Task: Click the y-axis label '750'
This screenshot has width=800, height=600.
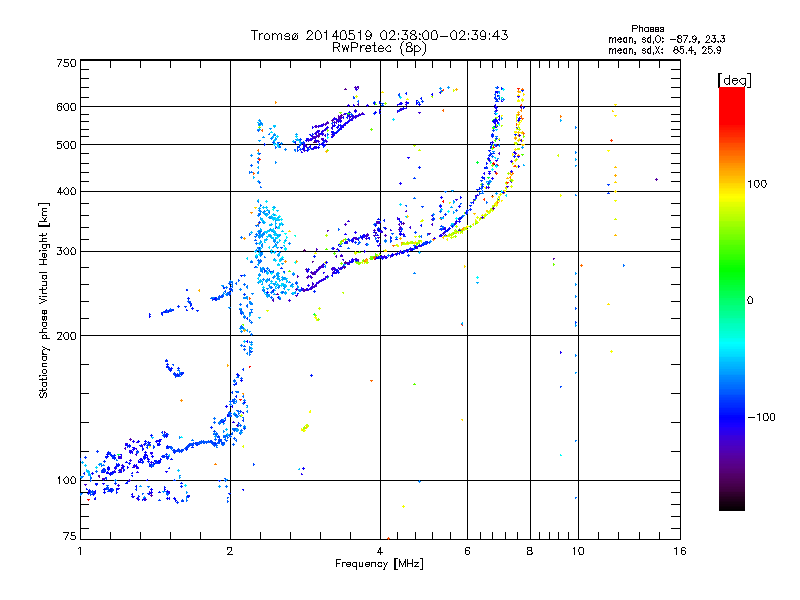Action: [66, 63]
